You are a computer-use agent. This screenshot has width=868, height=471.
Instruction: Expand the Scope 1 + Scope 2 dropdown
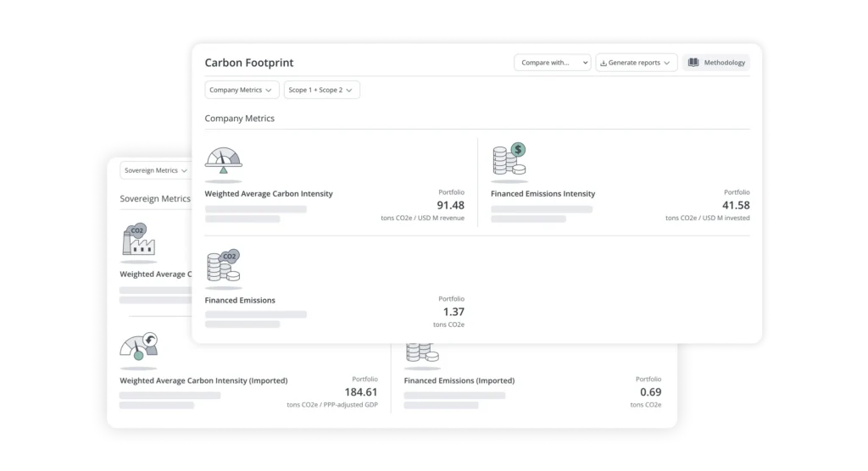321,90
